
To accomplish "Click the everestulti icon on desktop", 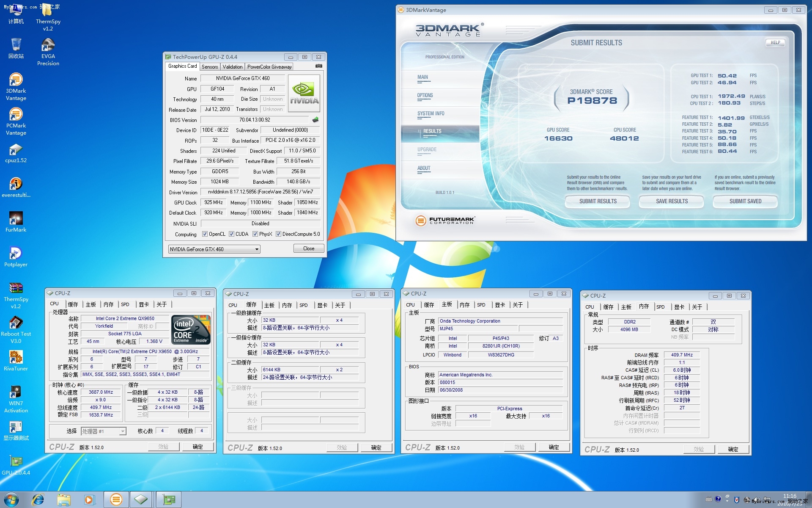I will click(16, 184).
